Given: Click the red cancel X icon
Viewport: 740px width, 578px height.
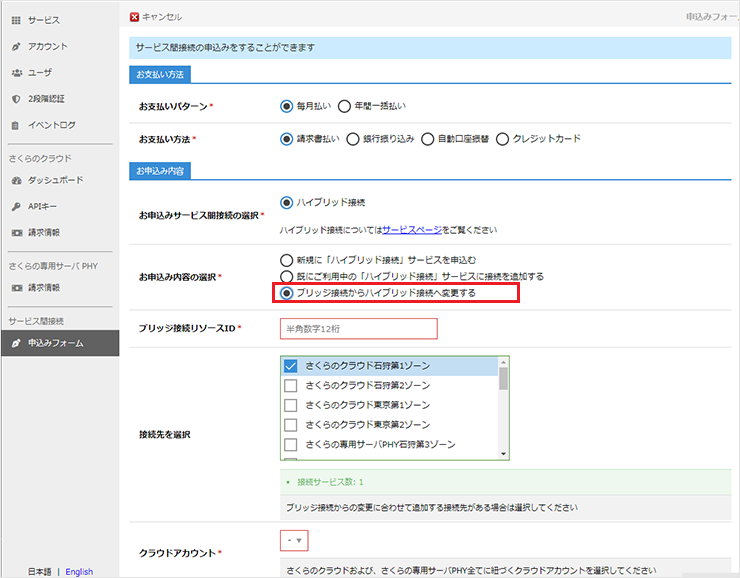Looking at the screenshot, I should coord(135,17).
